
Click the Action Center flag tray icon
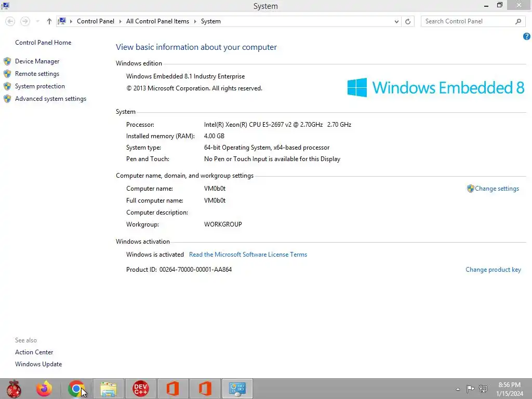point(470,389)
